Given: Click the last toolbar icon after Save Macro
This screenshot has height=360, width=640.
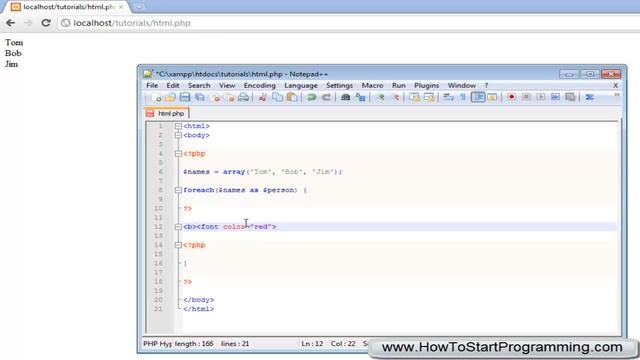Looking at the screenshot, I should tap(589, 97).
